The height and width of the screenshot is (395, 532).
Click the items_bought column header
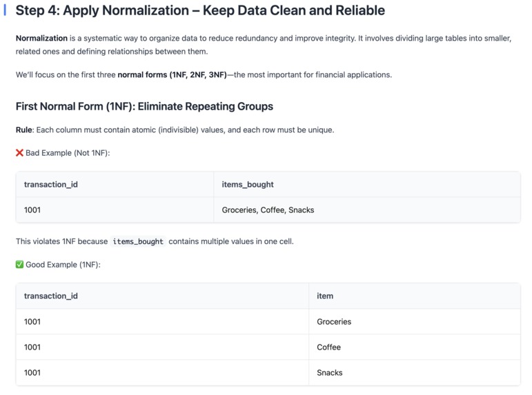[248, 185]
